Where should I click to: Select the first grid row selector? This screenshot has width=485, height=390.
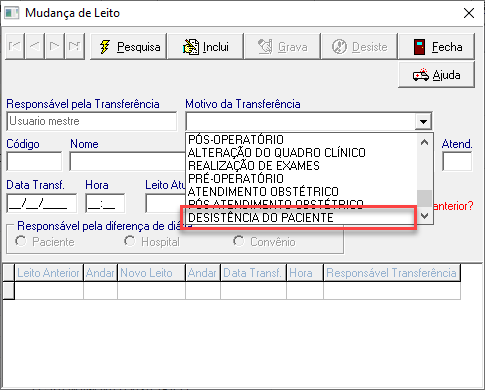(x=9, y=290)
